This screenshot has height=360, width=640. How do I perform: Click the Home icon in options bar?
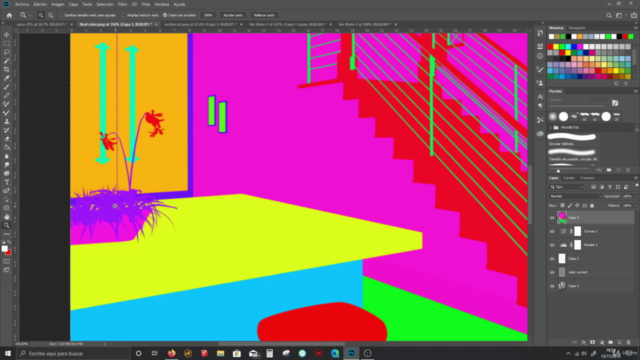pyautogui.click(x=9, y=15)
